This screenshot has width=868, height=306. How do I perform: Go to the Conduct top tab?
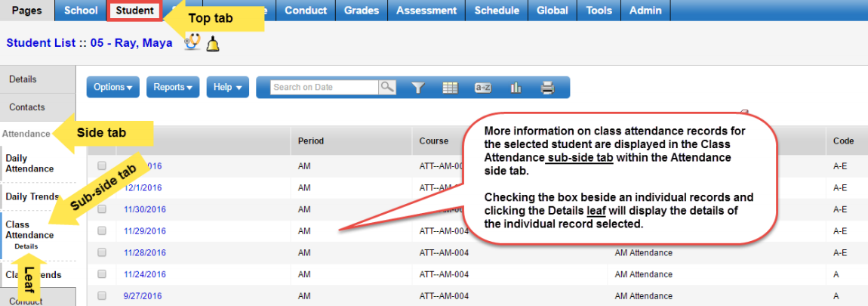point(306,11)
